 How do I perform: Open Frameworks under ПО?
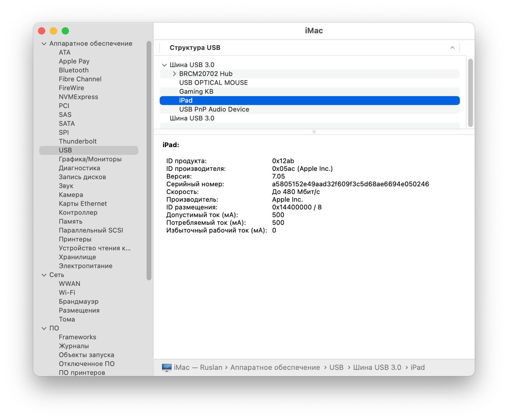click(77, 337)
